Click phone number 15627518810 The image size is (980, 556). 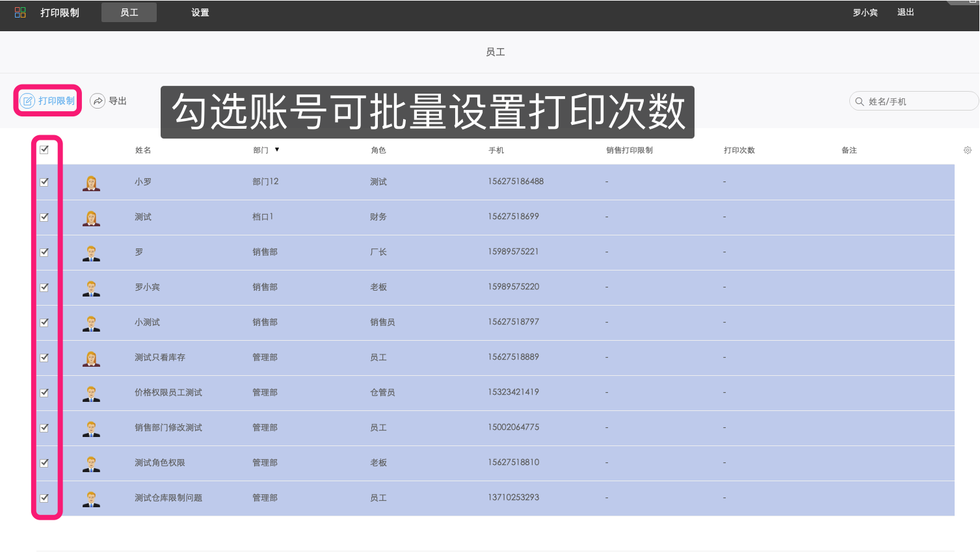tap(513, 462)
